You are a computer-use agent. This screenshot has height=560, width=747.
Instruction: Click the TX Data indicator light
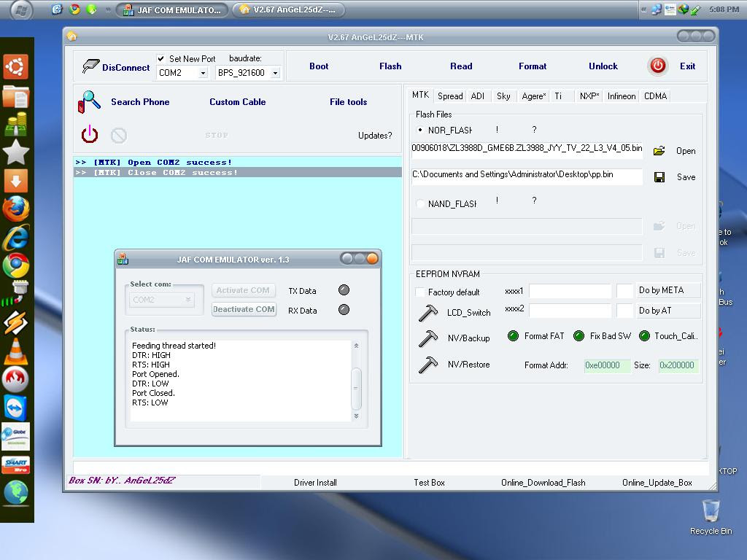pyautogui.click(x=344, y=290)
